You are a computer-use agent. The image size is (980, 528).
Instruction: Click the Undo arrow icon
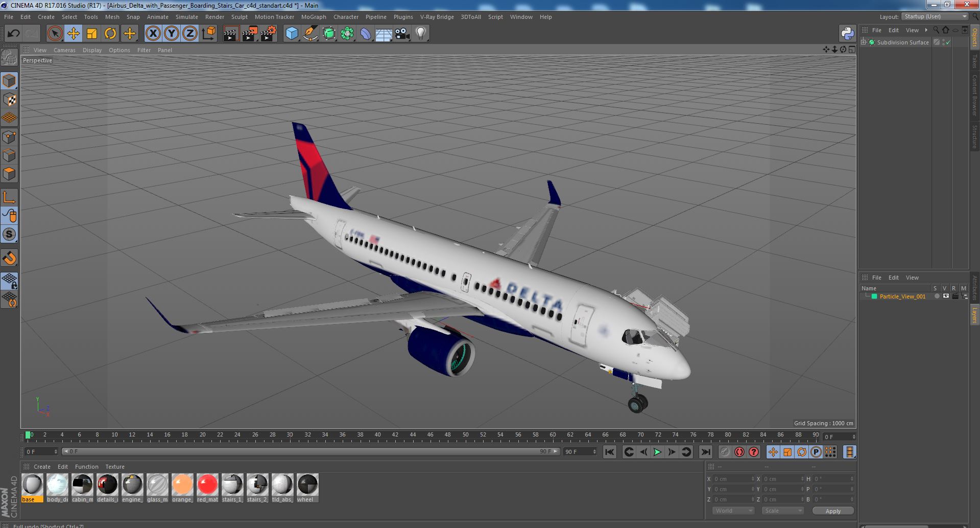[13, 34]
